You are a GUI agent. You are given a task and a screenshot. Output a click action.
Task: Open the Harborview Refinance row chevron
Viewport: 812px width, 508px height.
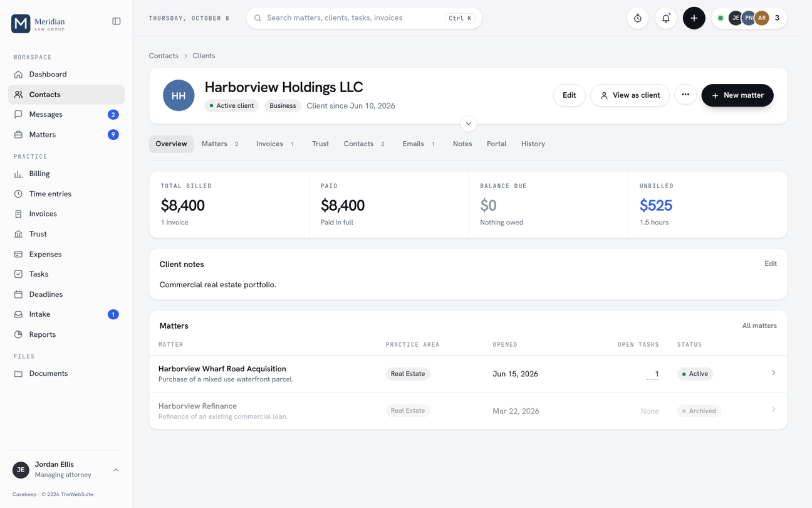pyautogui.click(x=773, y=410)
